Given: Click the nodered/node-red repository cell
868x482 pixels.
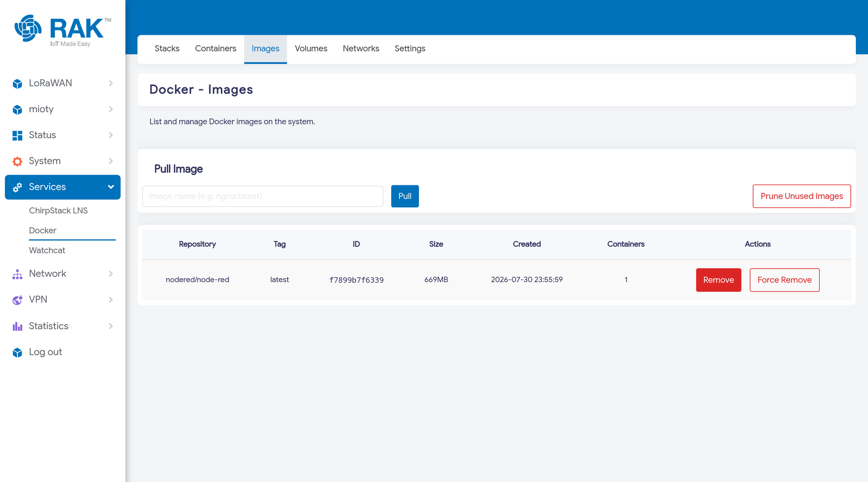Looking at the screenshot, I should pos(197,280).
